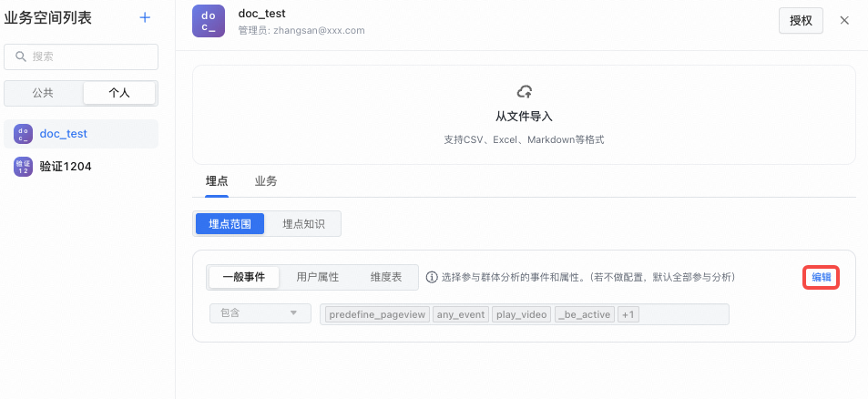Click the search magnifier icon in sidebar
Image resolution: width=868 pixels, height=399 pixels.
click(21, 56)
